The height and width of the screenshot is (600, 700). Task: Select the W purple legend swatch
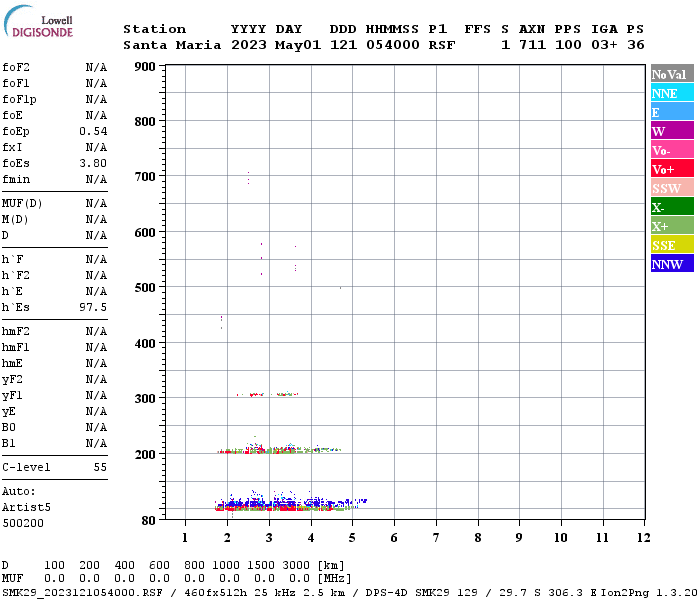[x=672, y=131]
